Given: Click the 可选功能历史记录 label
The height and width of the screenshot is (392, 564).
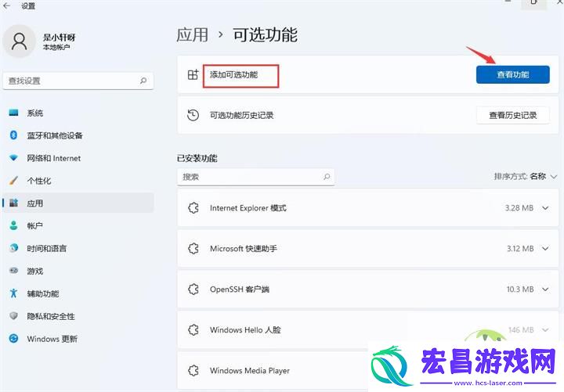Looking at the screenshot, I should 242,115.
